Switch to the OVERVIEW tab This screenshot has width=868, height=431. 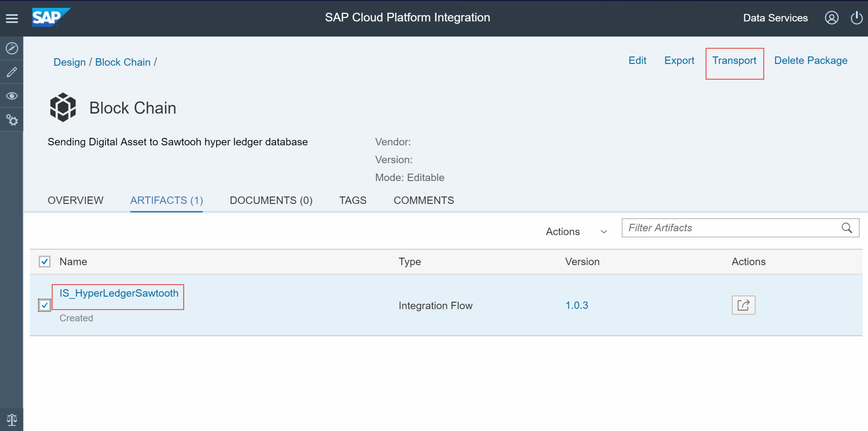coord(75,200)
